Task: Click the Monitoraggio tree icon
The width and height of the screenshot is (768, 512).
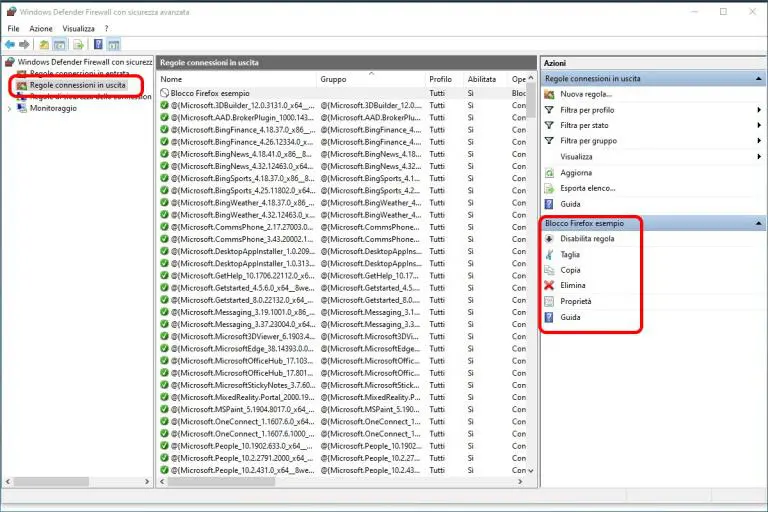Action: point(22,108)
